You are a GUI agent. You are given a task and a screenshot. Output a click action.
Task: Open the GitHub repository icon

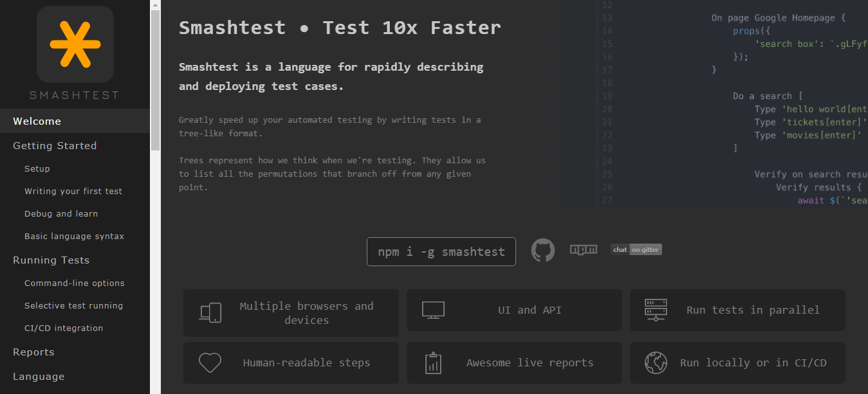(x=542, y=251)
